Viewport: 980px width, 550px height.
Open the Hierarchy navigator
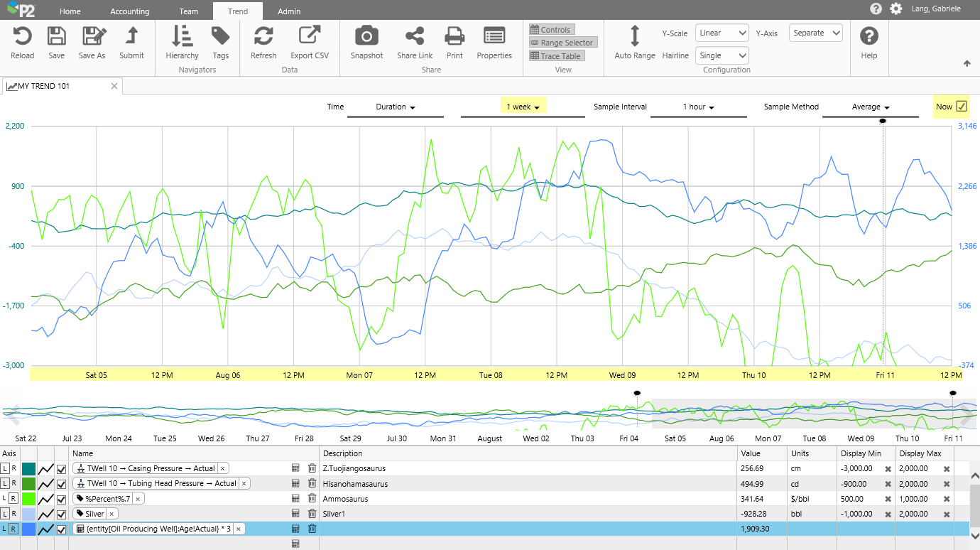click(182, 37)
